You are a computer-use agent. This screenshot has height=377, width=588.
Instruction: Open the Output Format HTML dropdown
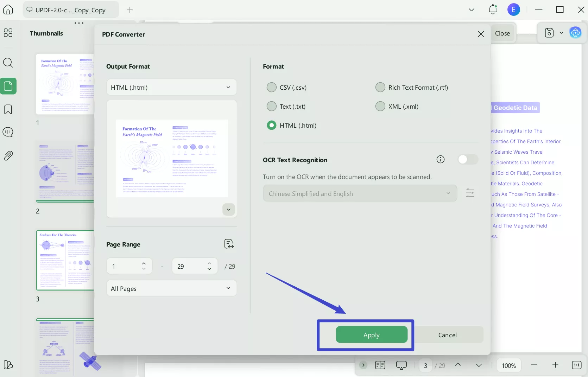click(171, 87)
